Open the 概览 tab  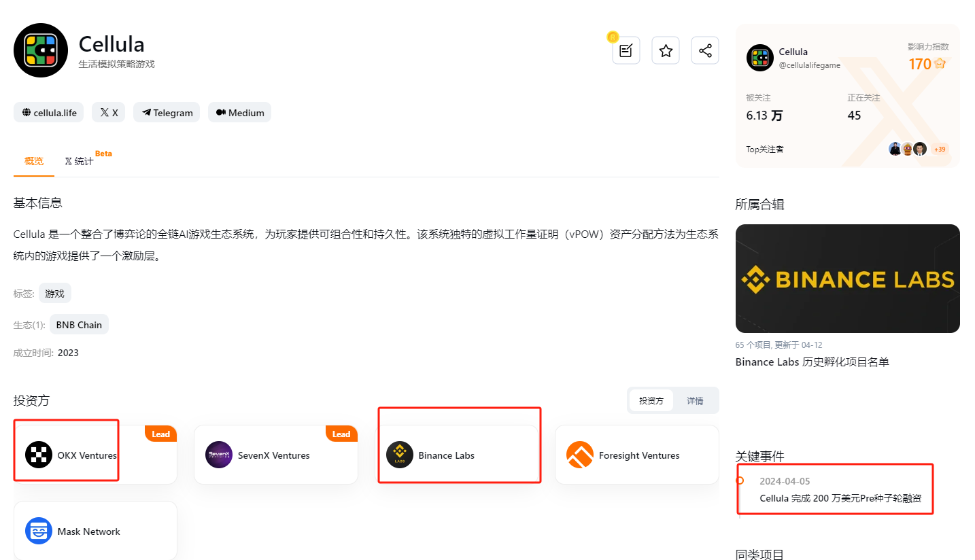34,161
